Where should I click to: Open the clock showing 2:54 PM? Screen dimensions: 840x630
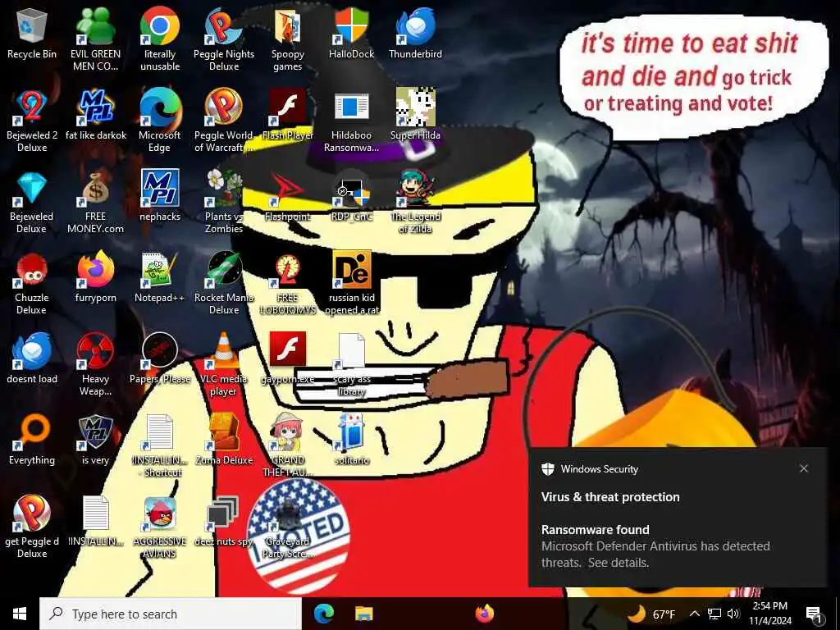click(769, 614)
